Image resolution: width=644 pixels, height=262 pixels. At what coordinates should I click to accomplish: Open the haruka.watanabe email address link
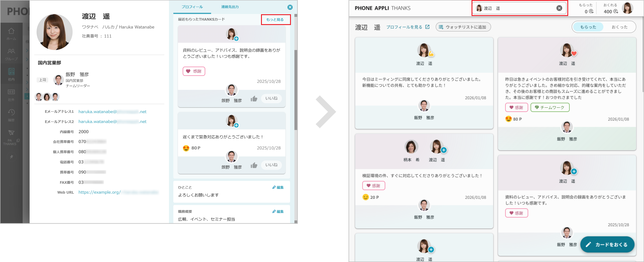[x=112, y=111]
